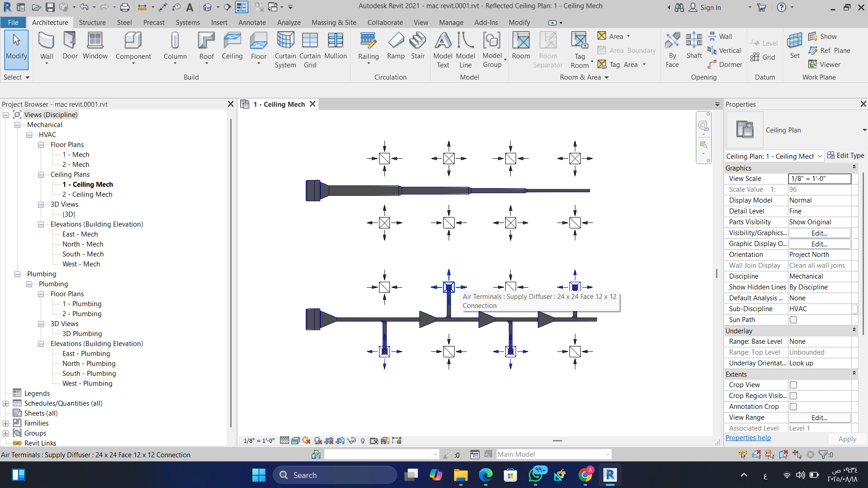This screenshot has height=488, width=868.
Task: Open Microsoft Edge from taskbar
Action: pos(486,475)
